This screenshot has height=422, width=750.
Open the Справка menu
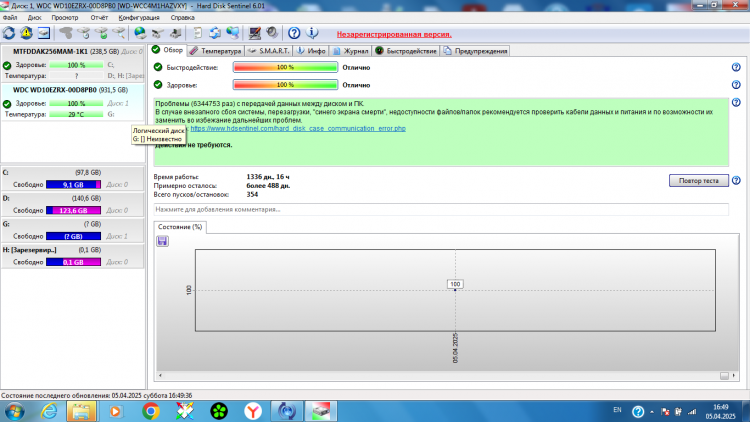(182, 18)
